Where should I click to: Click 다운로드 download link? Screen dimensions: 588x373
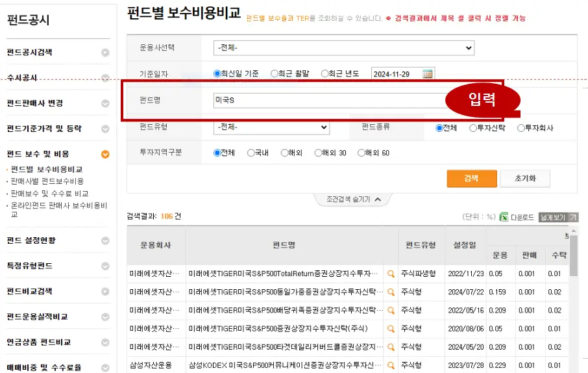(x=522, y=217)
